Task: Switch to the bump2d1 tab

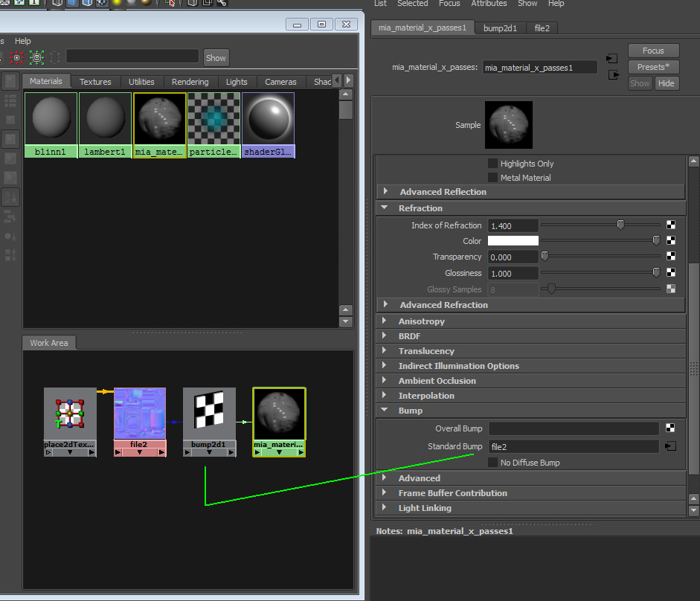Action: (500, 28)
